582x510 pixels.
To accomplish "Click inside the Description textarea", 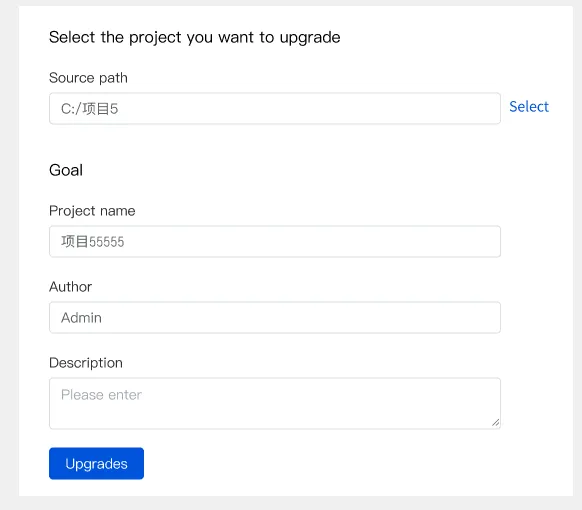I will click(x=275, y=403).
